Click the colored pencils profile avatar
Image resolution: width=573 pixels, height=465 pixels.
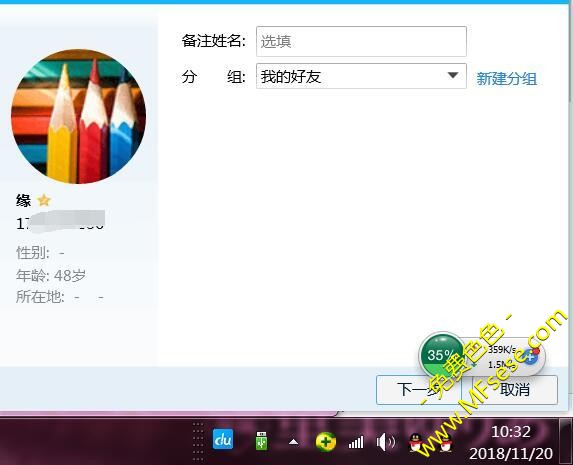(x=79, y=117)
